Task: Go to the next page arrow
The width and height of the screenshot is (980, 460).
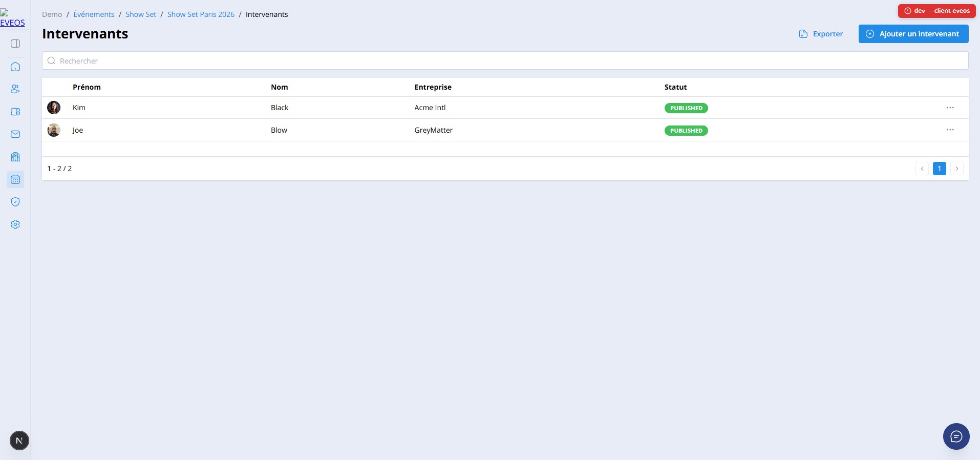Action: (x=957, y=169)
